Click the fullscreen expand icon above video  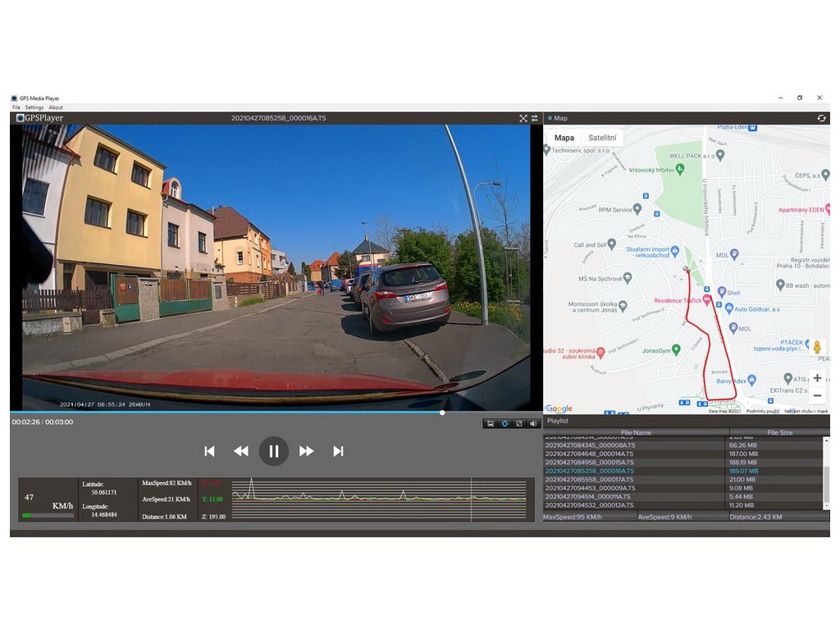523,118
